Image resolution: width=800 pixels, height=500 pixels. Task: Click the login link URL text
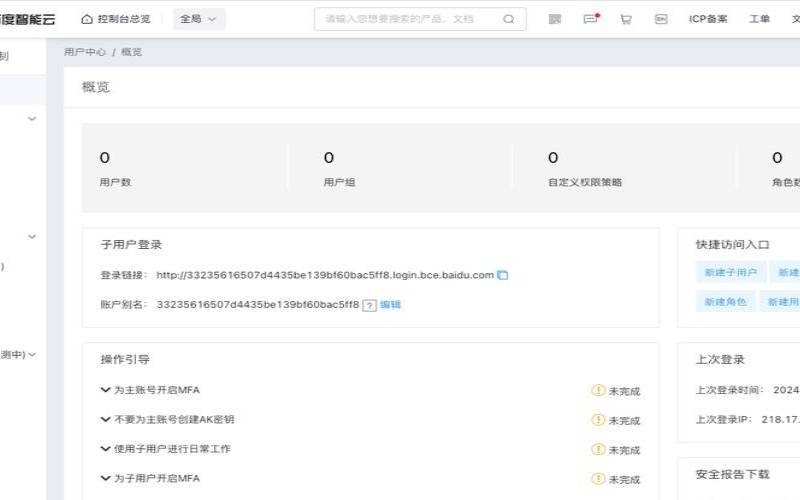point(325,275)
